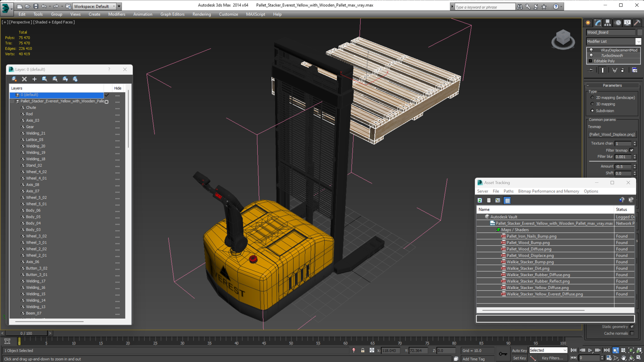This screenshot has height=362, width=644.
Task: Click the Selection Lock toggle icon
Action: [363, 350]
